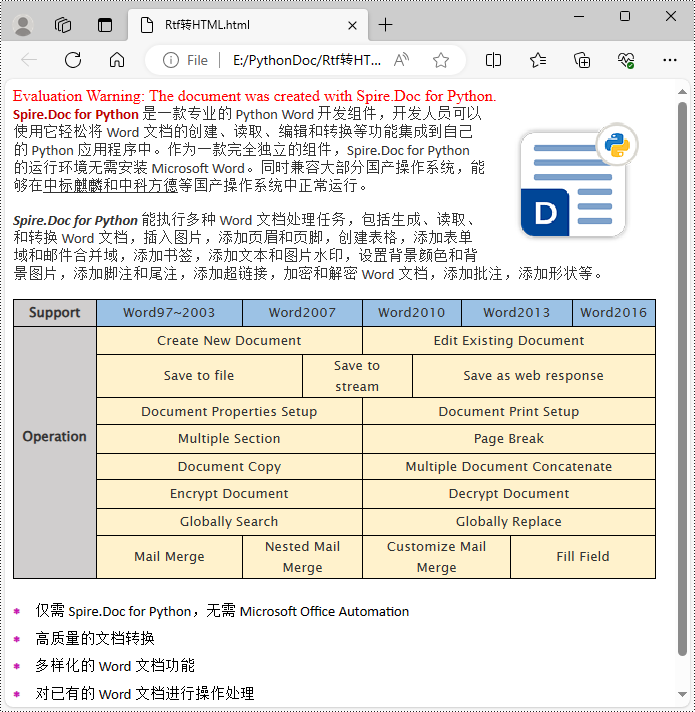Click the Fill Field cell

pyautogui.click(x=583, y=557)
